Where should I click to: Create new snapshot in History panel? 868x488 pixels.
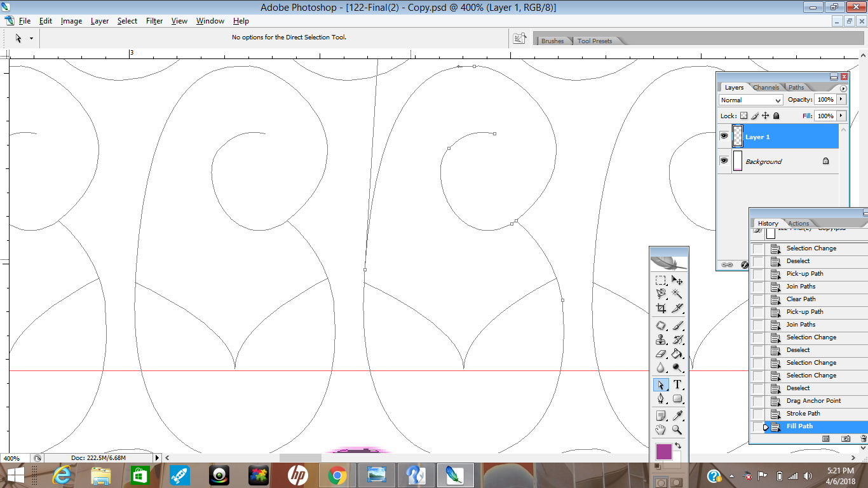point(846,438)
